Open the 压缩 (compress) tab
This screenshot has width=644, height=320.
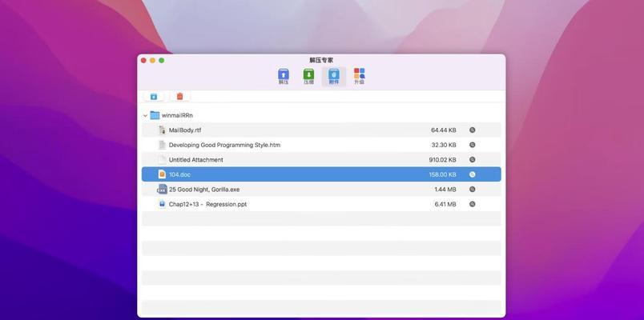pos(308,76)
